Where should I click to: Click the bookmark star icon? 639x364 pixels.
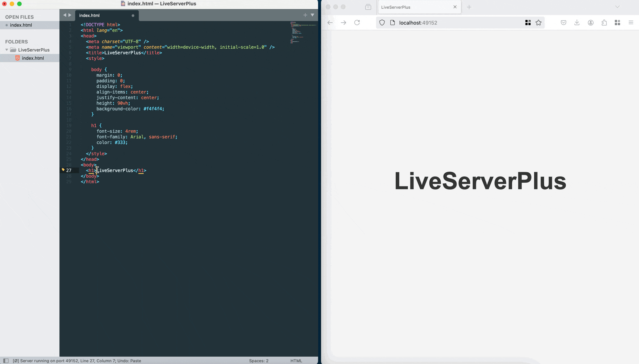[x=539, y=23]
